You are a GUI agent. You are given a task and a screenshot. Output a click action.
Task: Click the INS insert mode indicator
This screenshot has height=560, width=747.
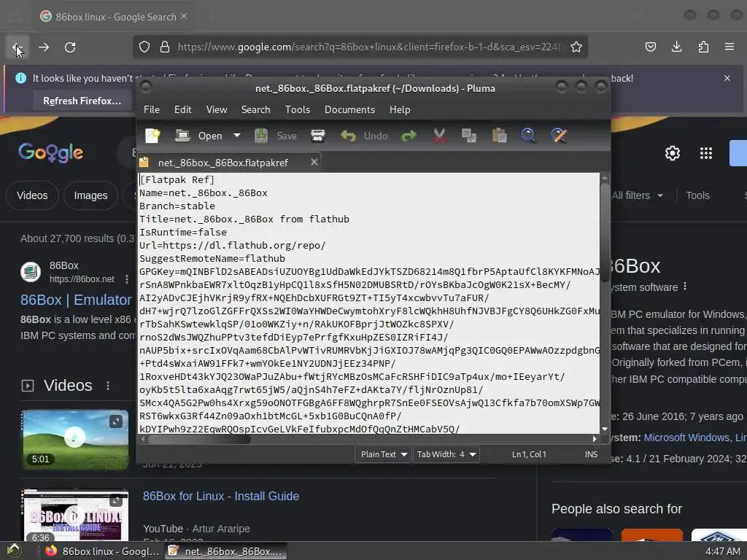591,454
